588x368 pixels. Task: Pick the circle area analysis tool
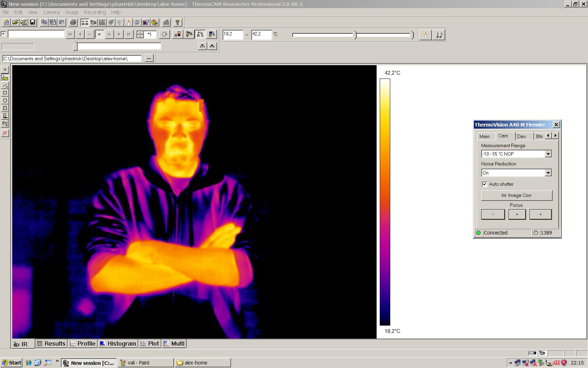[x=5, y=101]
